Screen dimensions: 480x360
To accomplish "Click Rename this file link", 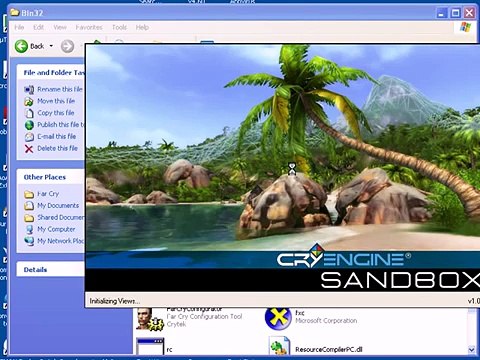I will (60, 89).
